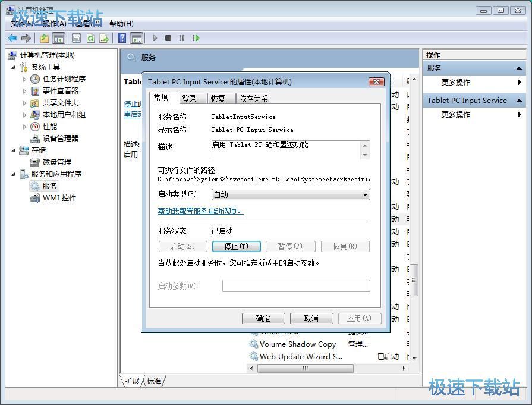Click the 停止 link in services description
The height and width of the screenshot is (405, 532).
pyautogui.click(x=132, y=104)
